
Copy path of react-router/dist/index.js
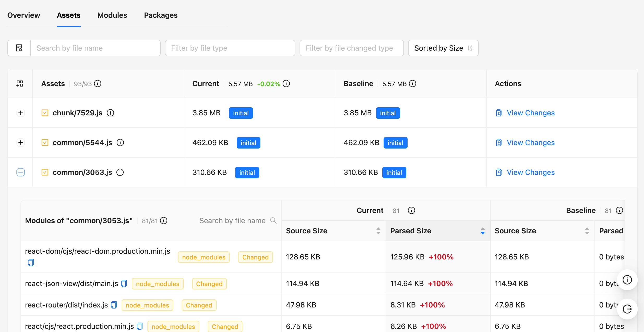point(114,305)
